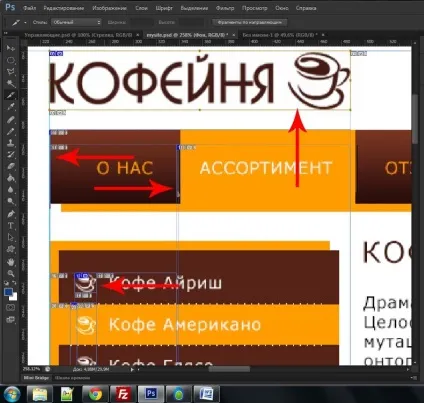Open the Windows Start menu
The height and width of the screenshot is (403, 424).
coord(12,394)
